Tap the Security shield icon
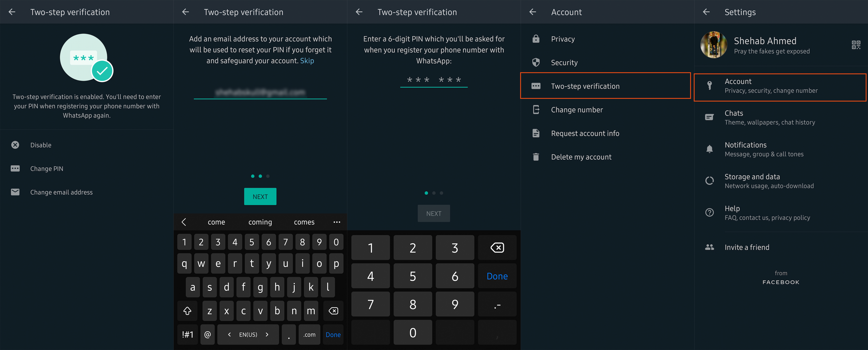 pos(536,63)
